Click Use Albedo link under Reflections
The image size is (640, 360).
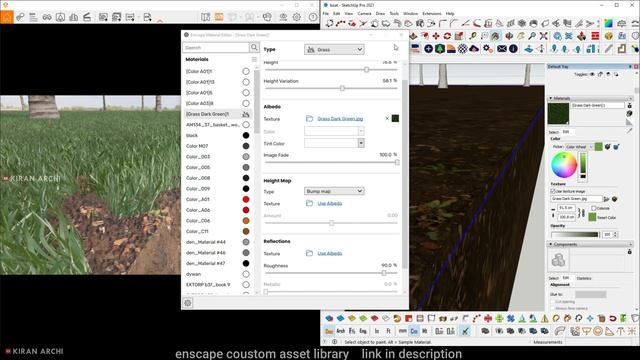click(x=330, y=253)
